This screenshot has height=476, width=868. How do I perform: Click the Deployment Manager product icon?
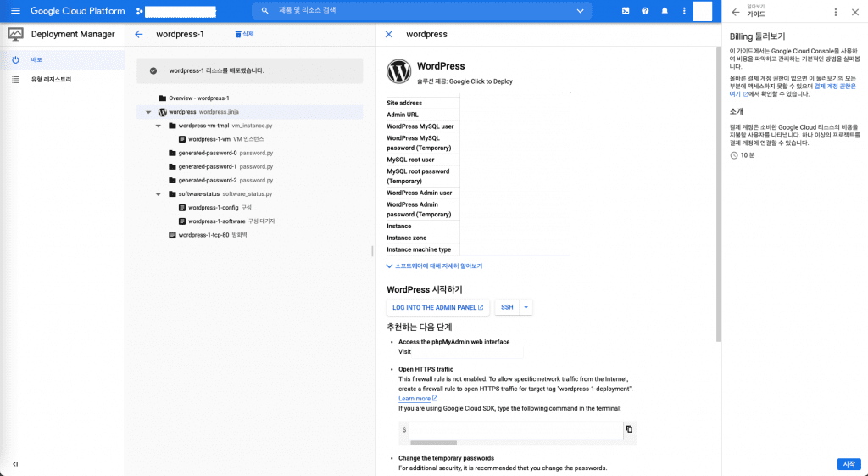click(15, 34)
